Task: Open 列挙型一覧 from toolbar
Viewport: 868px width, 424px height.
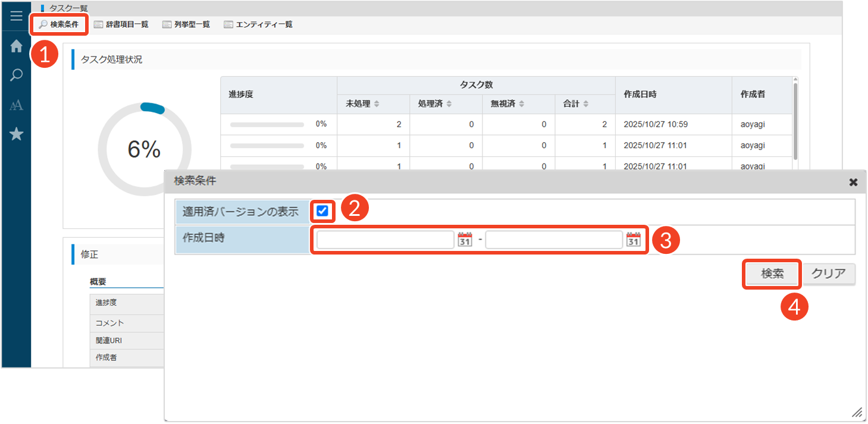Action: tap(186, 24)
